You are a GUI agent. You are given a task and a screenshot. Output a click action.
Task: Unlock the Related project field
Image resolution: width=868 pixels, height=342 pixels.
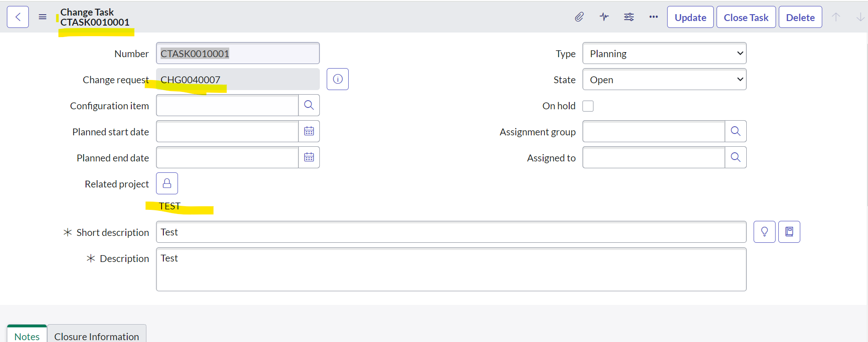coord(167,183)
